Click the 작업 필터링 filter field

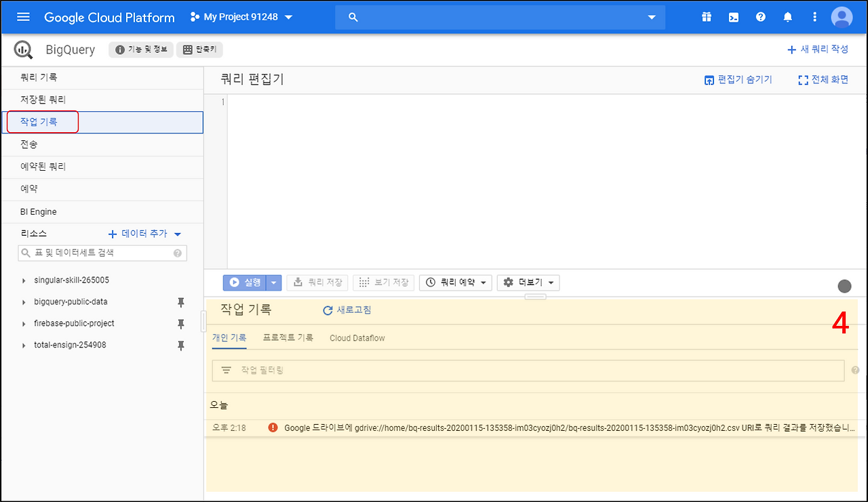pyautogui.click(x=528, y=370)
